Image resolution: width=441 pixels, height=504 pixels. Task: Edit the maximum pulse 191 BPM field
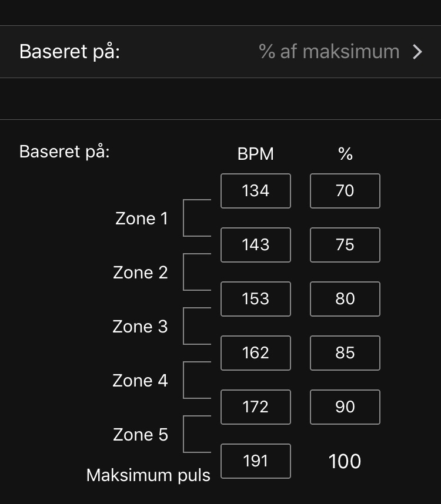(256, 461)
